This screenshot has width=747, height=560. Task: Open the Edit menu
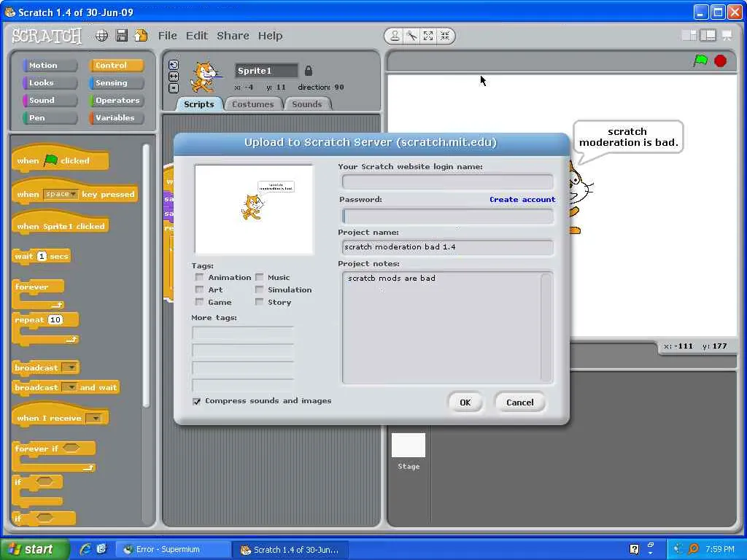click(x=197, y=36)
